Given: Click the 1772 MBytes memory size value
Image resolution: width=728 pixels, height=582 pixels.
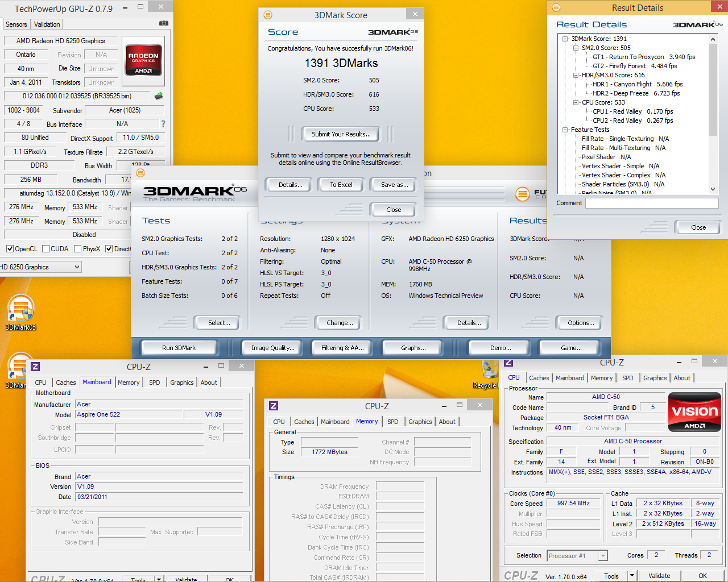Looking at the screenshot, I should pyautogui.click(x=329, y=452).
